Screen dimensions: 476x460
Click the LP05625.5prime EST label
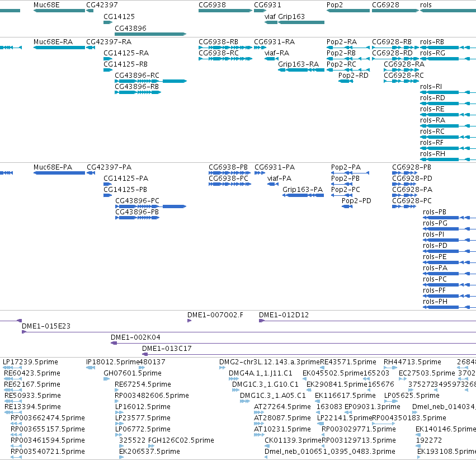point(412,396)
